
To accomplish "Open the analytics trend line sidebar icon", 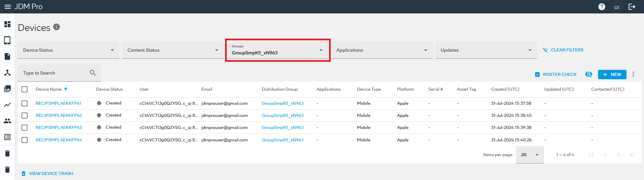I will coord(7,105).
